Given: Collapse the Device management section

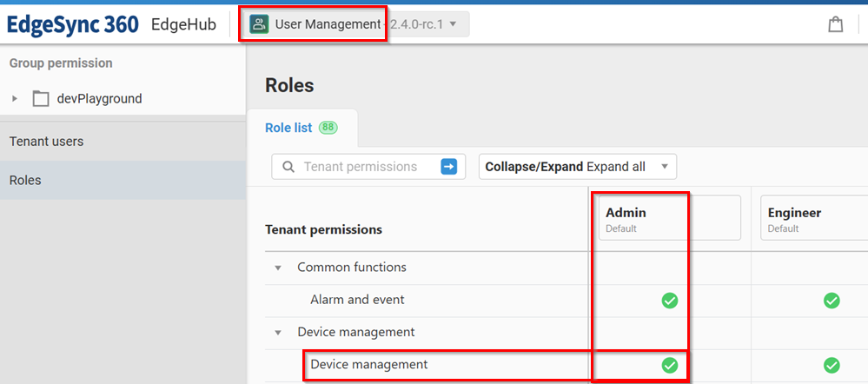Looking at the screenshot, I should [278, 332].
